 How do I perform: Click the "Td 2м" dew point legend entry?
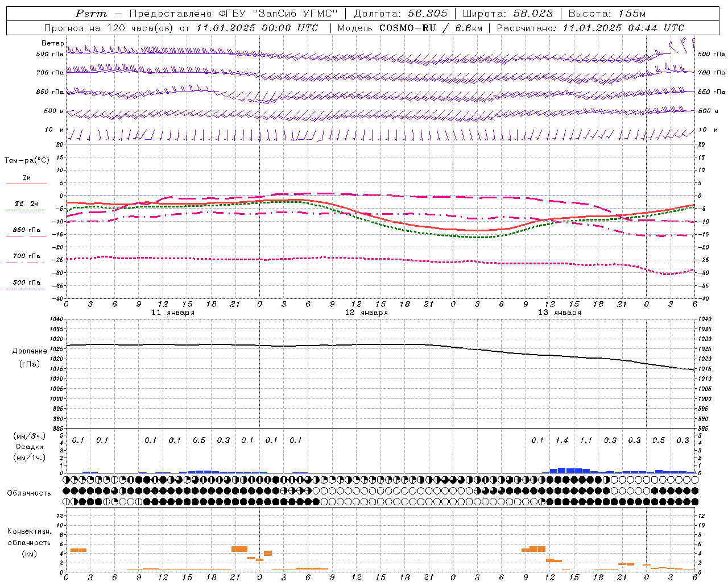click(26, 203)
